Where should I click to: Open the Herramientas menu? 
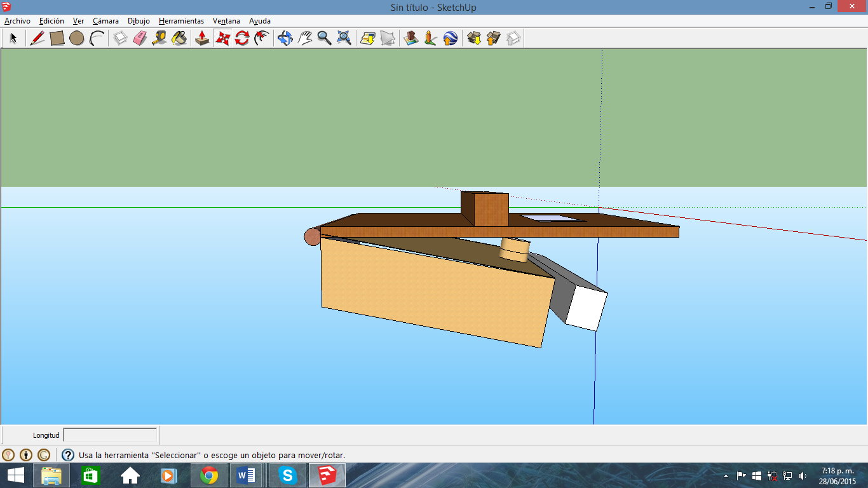tap(181, 21)
